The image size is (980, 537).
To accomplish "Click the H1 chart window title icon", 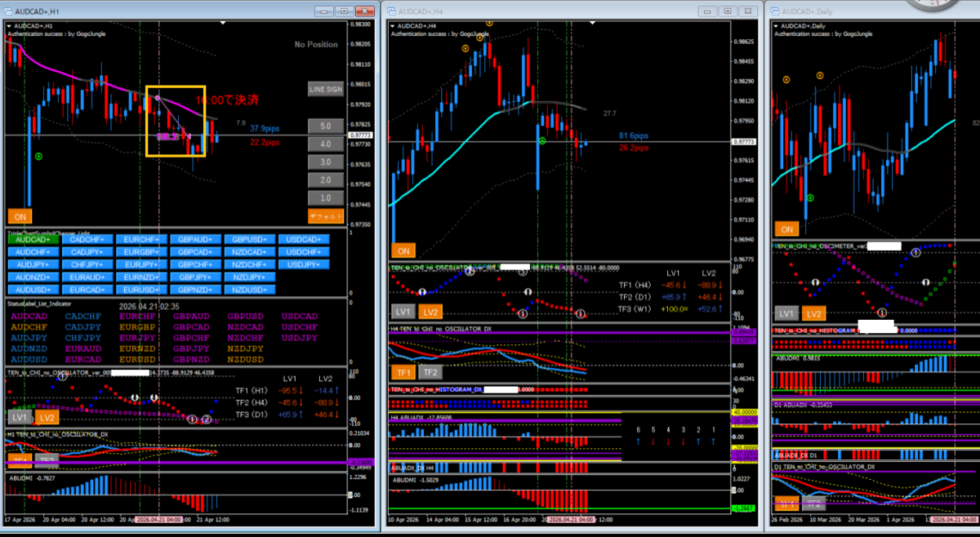I will [8, 11].
